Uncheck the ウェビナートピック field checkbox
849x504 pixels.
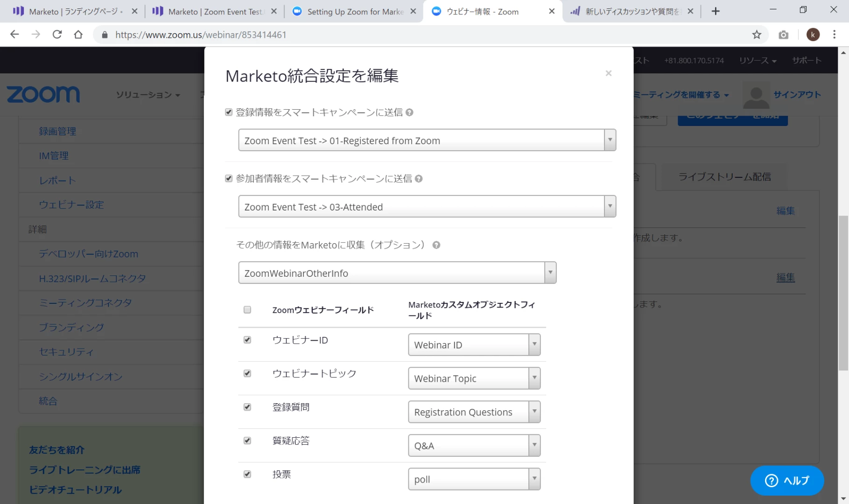click(x=247, y=373)
